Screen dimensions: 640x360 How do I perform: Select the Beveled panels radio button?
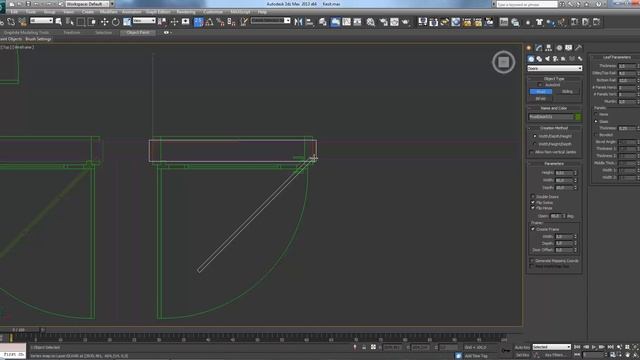pos(596,135)
